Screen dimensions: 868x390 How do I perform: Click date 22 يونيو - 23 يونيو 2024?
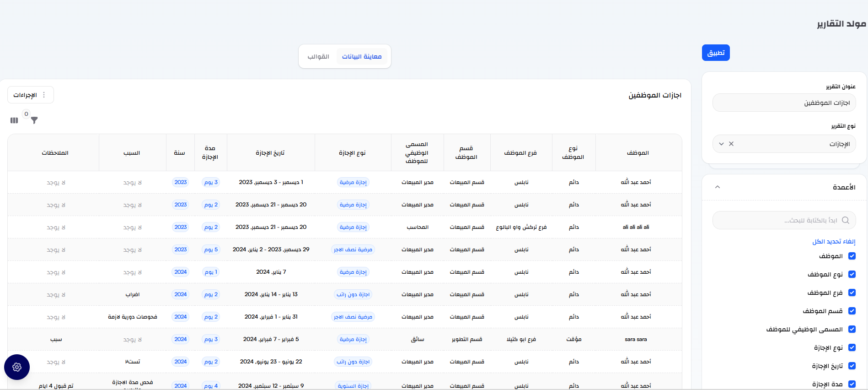click(271, 362)
